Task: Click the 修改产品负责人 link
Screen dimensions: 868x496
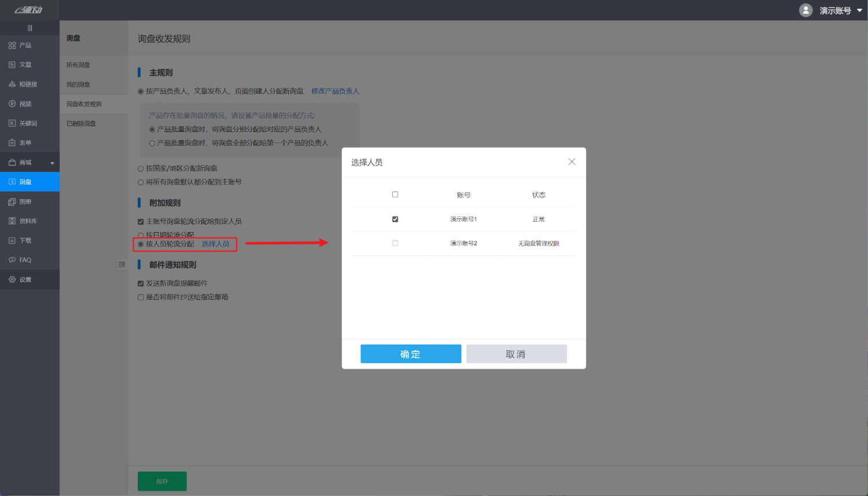Action: pos(335,91)
